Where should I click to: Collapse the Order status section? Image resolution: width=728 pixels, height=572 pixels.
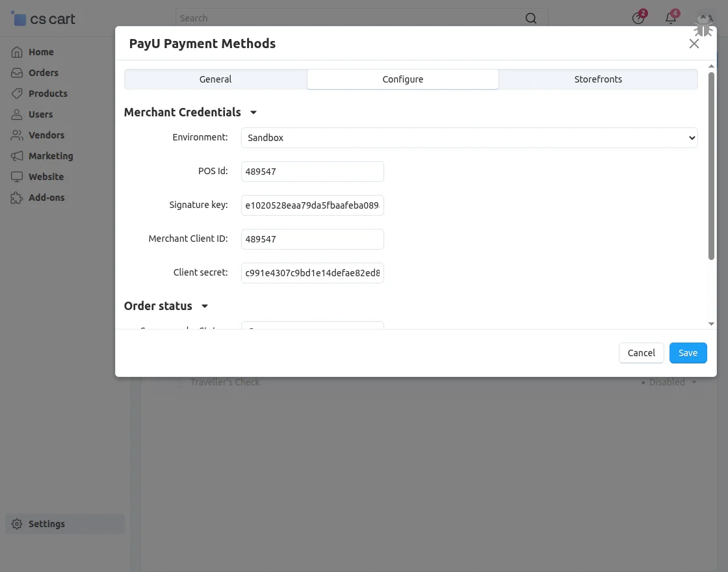click(205, 305)
